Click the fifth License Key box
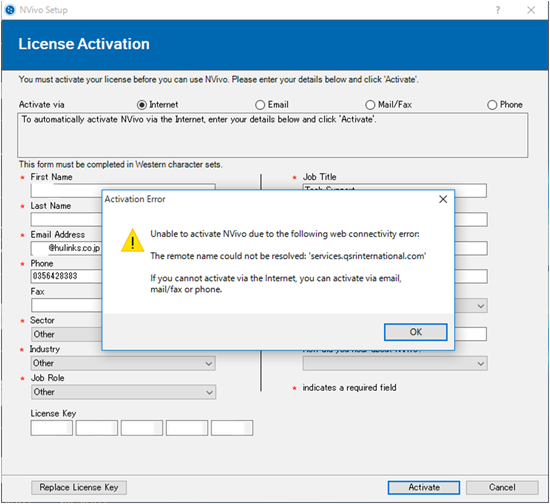Image resolution: width=550 pixels, height=504 pixels. 232,428
